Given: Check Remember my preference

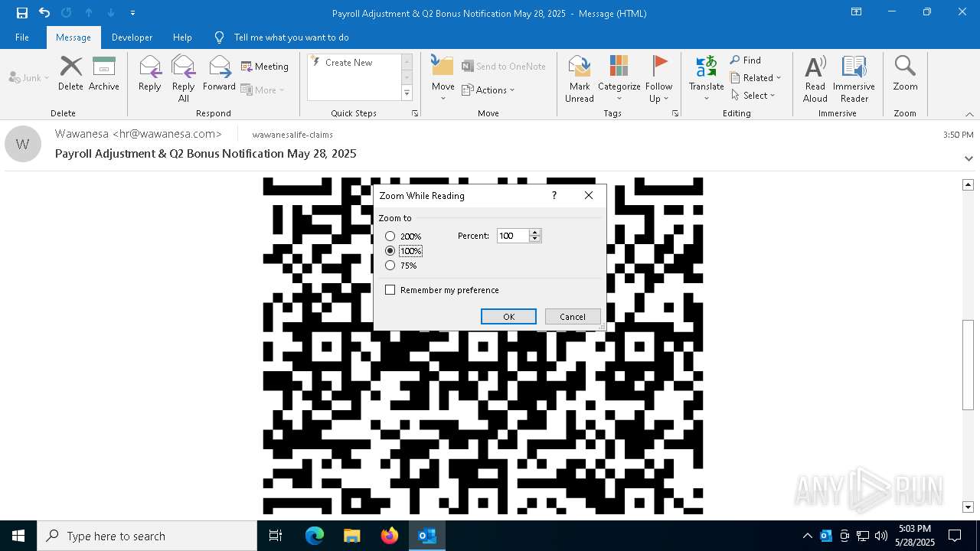Looking at the screenshot, I should pyautogui.click(x=390, y=290).
